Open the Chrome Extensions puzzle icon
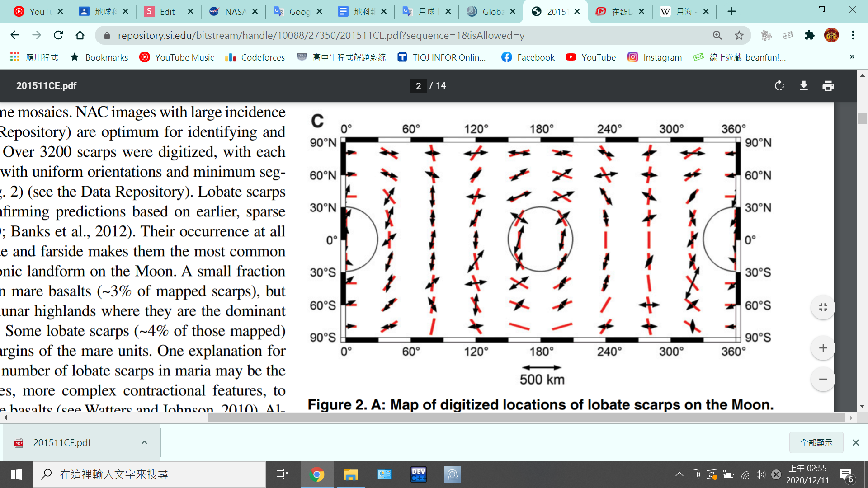 pos(809,35)
